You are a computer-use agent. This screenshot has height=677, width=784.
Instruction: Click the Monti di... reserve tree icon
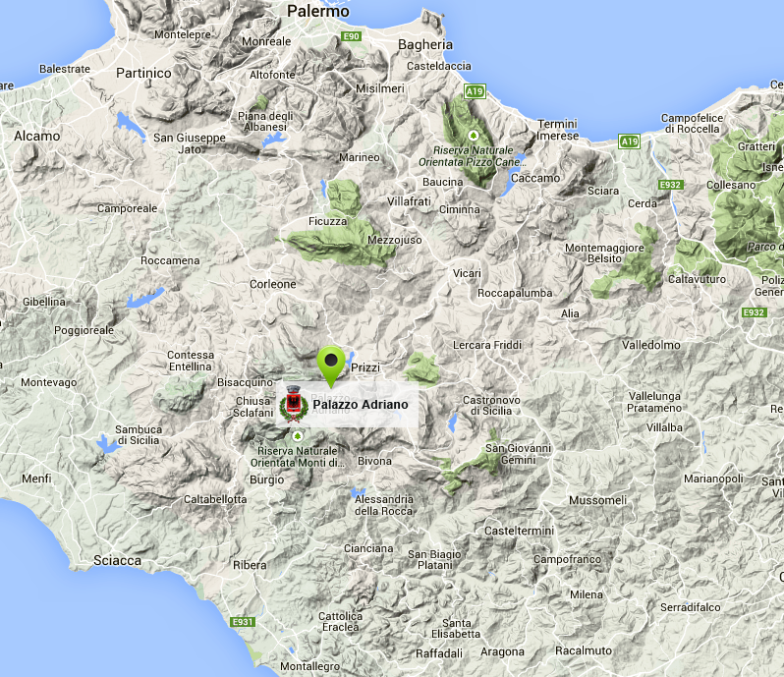pyautogui.click(x=298, y=436)
